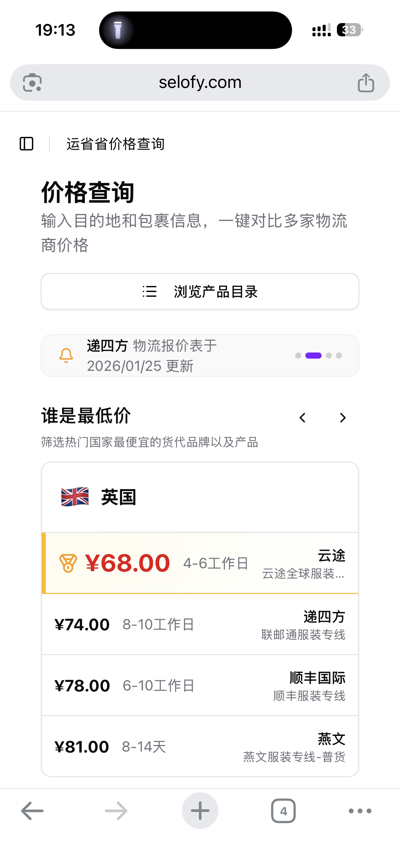Show previous country with left chevron

click(x=303, y=418)
